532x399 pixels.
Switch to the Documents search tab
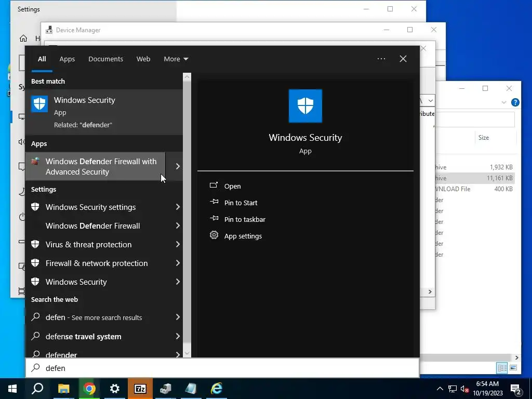click(x=105, y=59)
